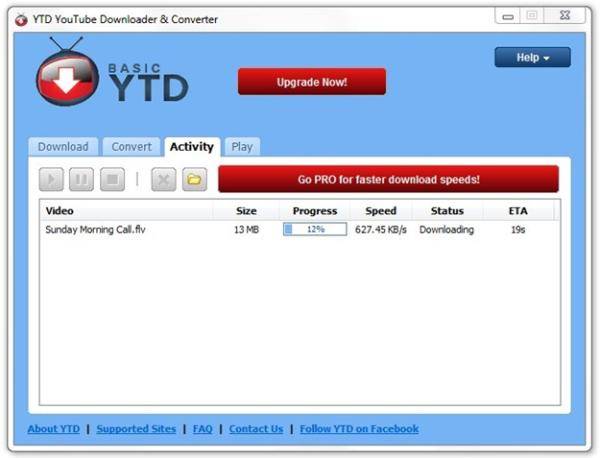Click the title bar app icon
Viewport: 600px width, 458px height.
click(21, 20)
